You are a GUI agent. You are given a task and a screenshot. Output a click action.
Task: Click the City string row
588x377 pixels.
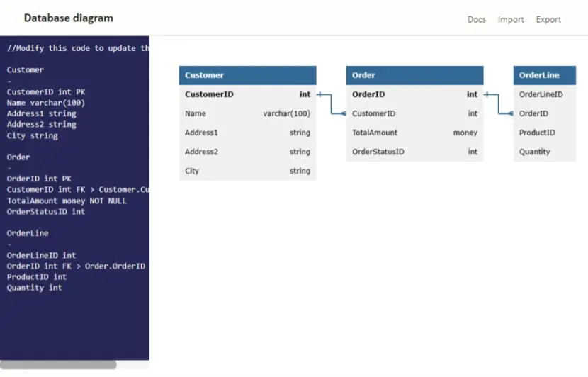[247, 171]
